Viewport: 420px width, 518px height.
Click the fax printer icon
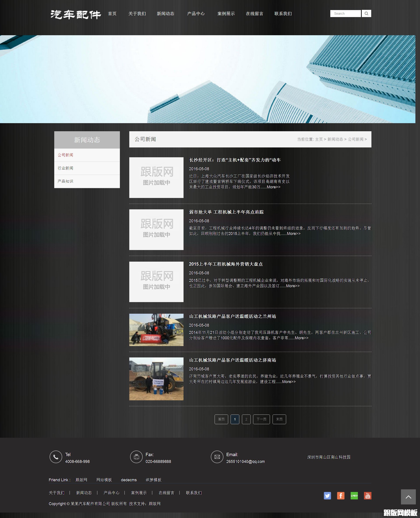pos(136,457)
